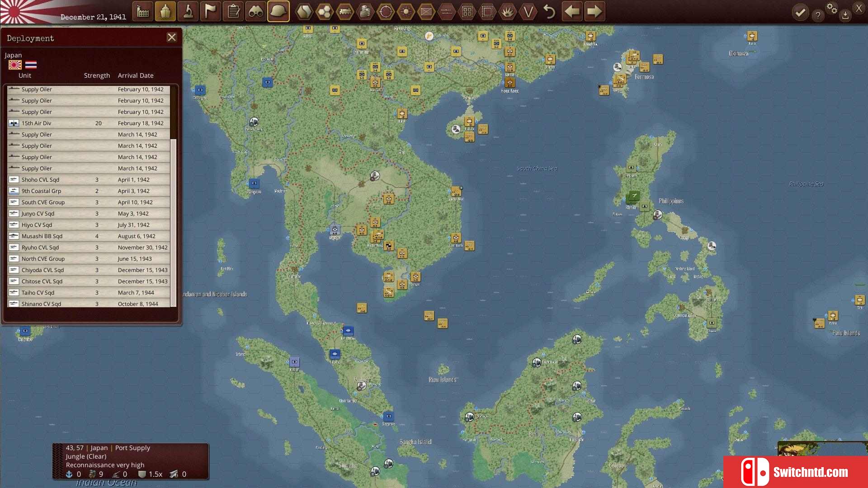Click the save game download icon
The width and height of the screenshot is (868, 488).
coord(845,15)
